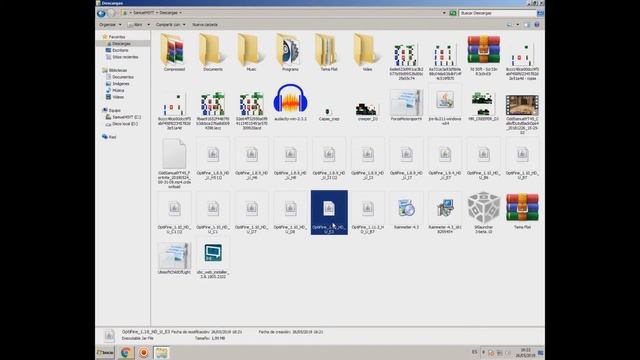Click the Buscar Descargas search field
The image size is (640, 360).
coord(498,13)
